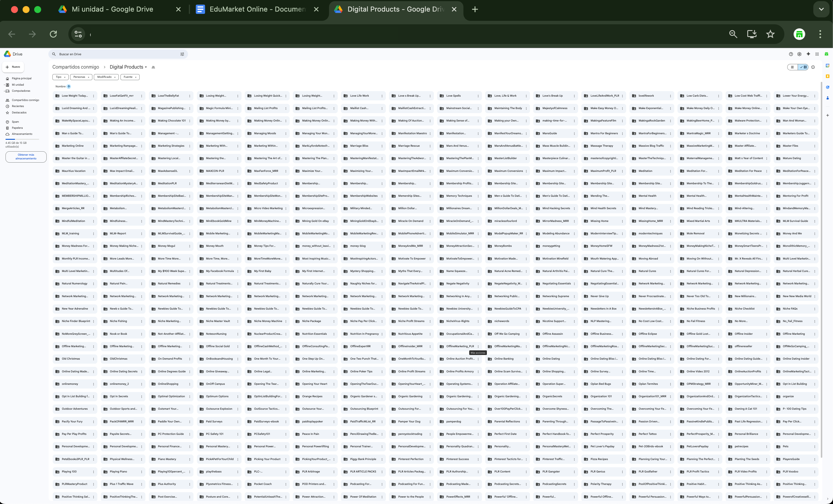The width and height of the screenshot is (833, 504).
Task: Open the Gemini sparkle icon
Action: [x=808, y=54]
